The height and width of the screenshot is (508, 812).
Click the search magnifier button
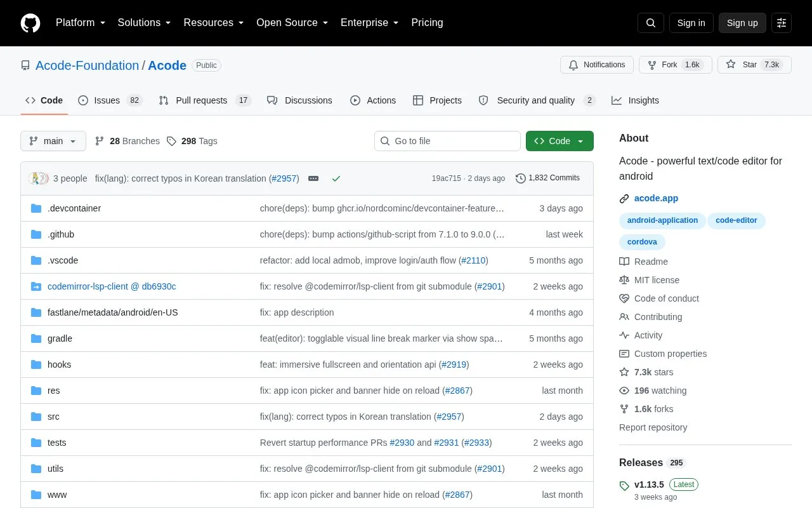tap(651, 23)
